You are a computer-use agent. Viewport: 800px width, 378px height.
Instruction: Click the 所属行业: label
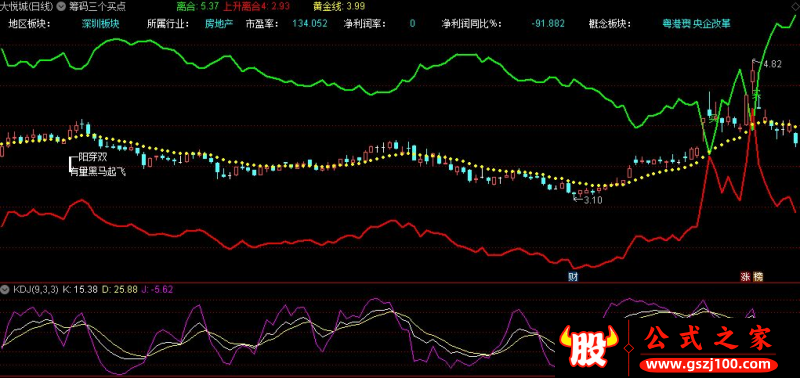tap(169, 23)
